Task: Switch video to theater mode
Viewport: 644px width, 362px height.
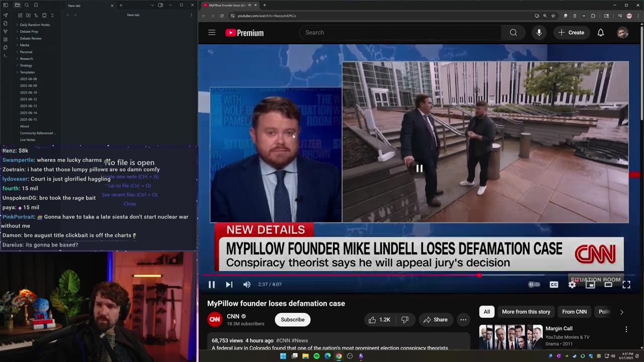Action: point(608,285)
